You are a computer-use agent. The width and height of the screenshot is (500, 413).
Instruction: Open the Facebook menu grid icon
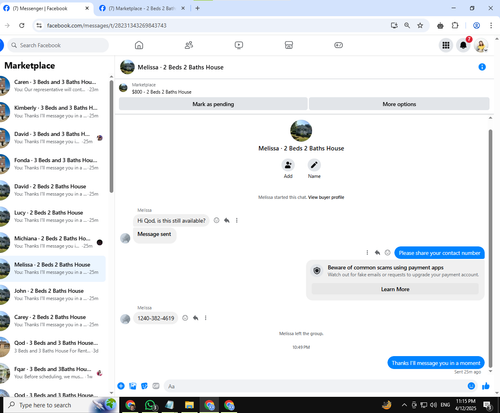click(x=446, y=45)
